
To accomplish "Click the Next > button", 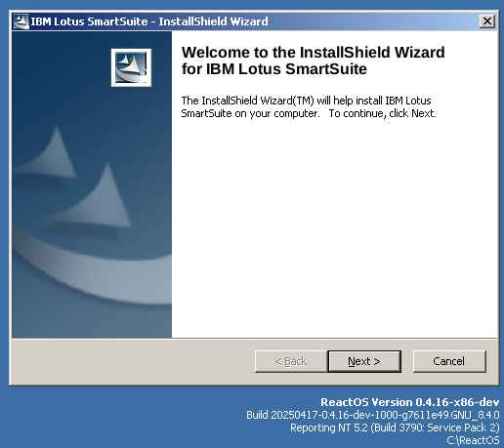I will pos(364,361).
